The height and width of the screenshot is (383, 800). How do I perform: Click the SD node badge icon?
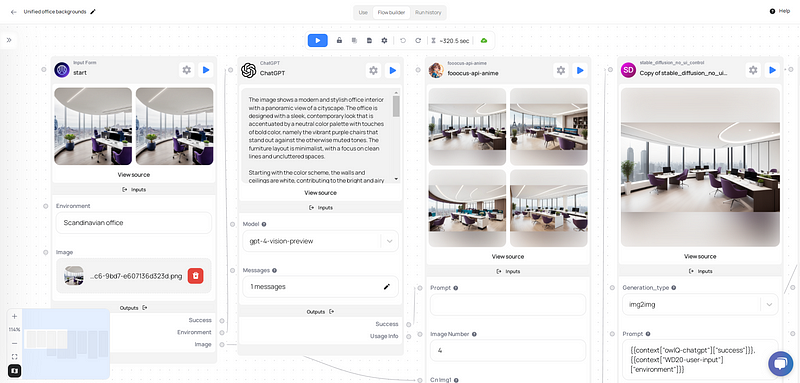628,70
